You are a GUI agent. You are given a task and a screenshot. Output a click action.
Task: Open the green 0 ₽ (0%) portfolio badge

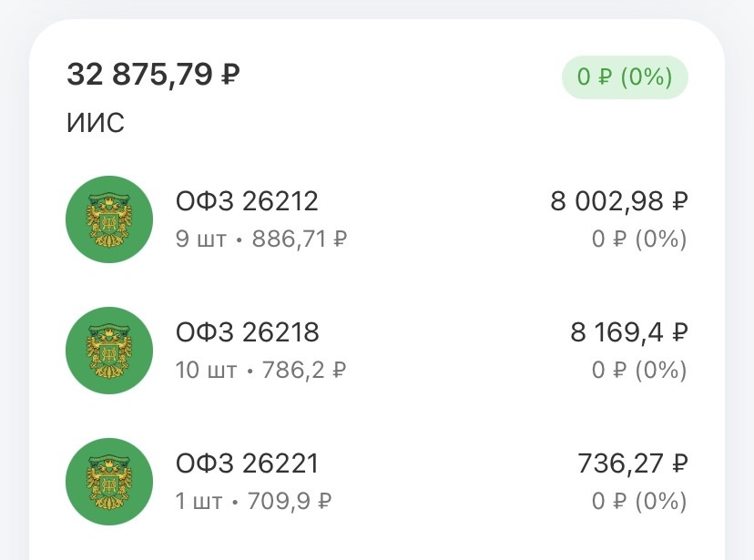(625, 77)
